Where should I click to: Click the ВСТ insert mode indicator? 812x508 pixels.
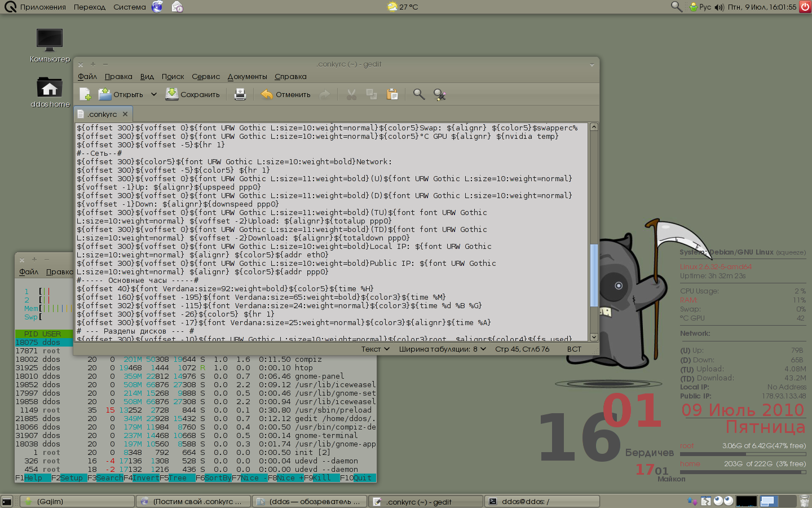[x=574, y=349]
